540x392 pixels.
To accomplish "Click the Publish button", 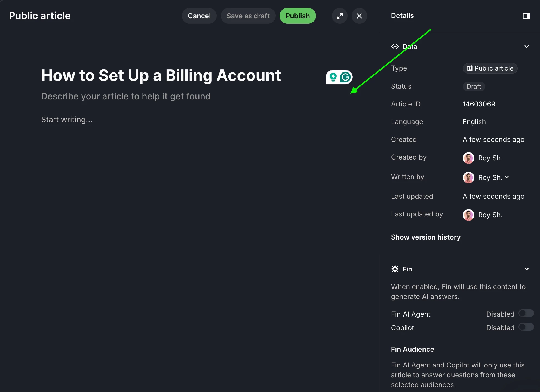I will [297, 16].
